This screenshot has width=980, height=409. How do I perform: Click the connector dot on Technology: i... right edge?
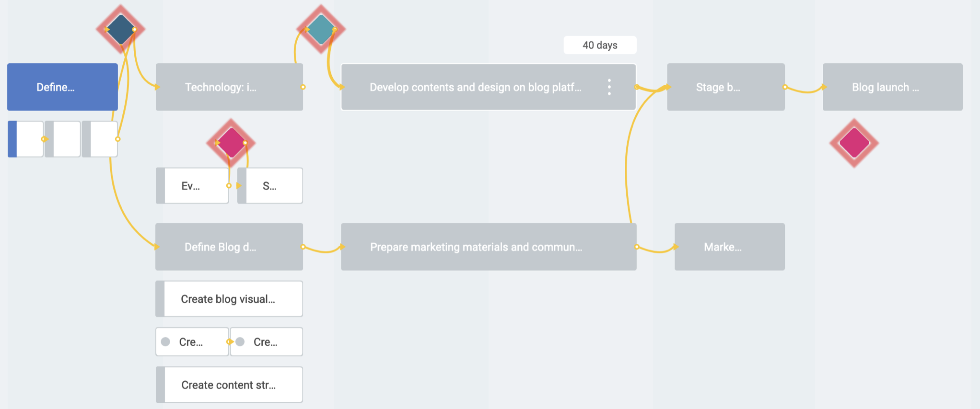(303, 87)
